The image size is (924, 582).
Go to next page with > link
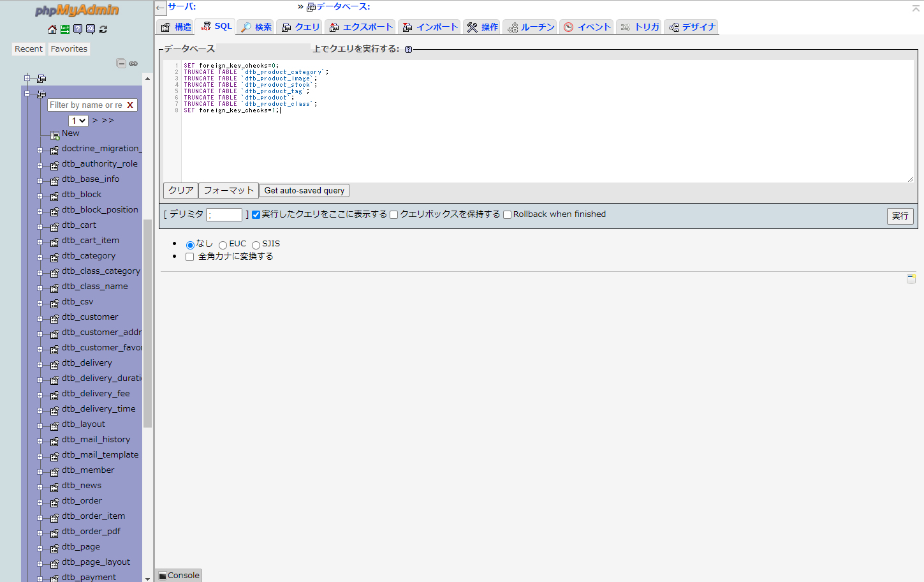(95, 121)
